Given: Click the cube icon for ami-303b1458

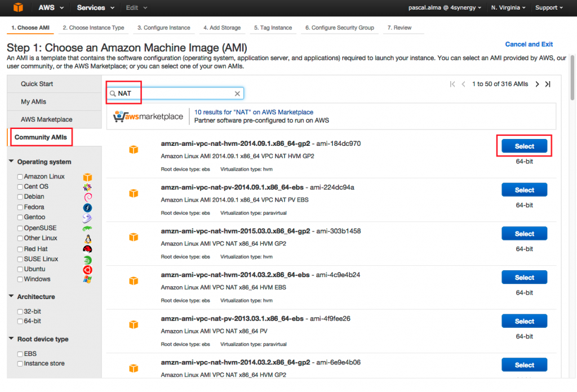Looking at the screenshot, I should (x=134, y=237).
